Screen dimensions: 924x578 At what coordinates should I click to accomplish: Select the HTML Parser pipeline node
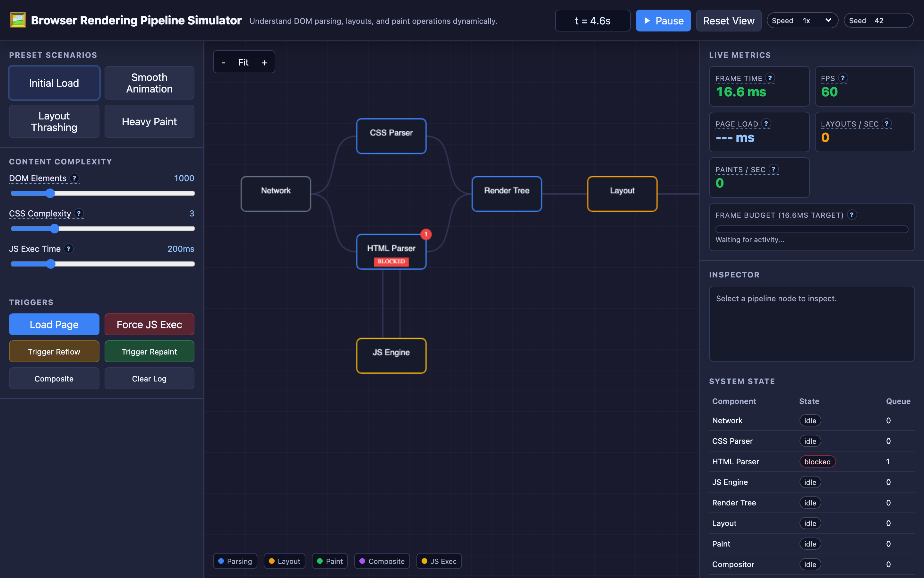point(391,251)
